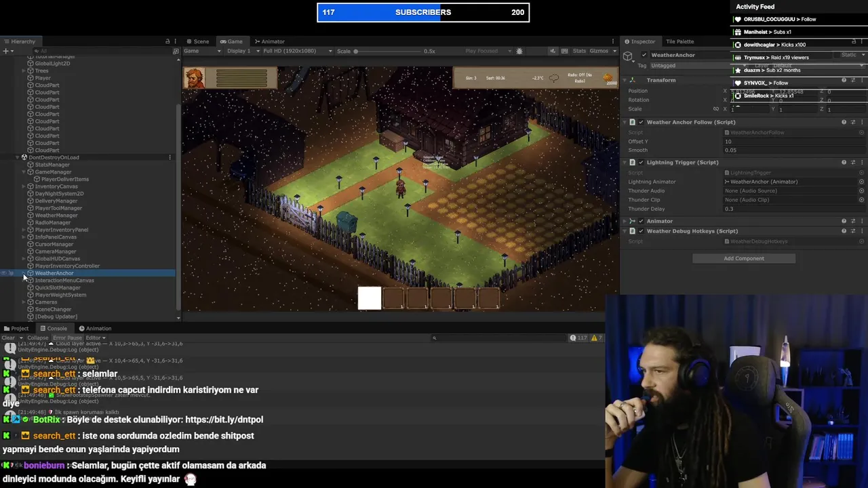The image size is (868, 488).
Task: Expand InventoryCanvas in the Hierarchy
Action: click(24, 186)
